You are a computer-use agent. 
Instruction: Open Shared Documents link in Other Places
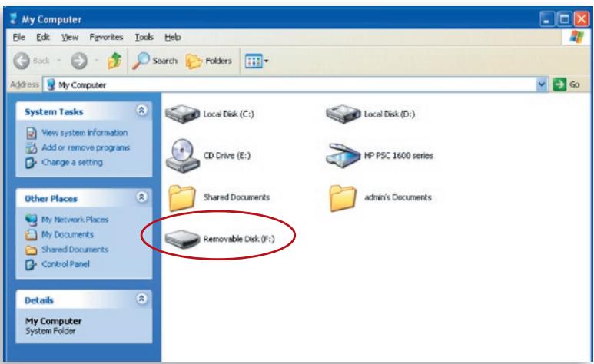point(75,250)
